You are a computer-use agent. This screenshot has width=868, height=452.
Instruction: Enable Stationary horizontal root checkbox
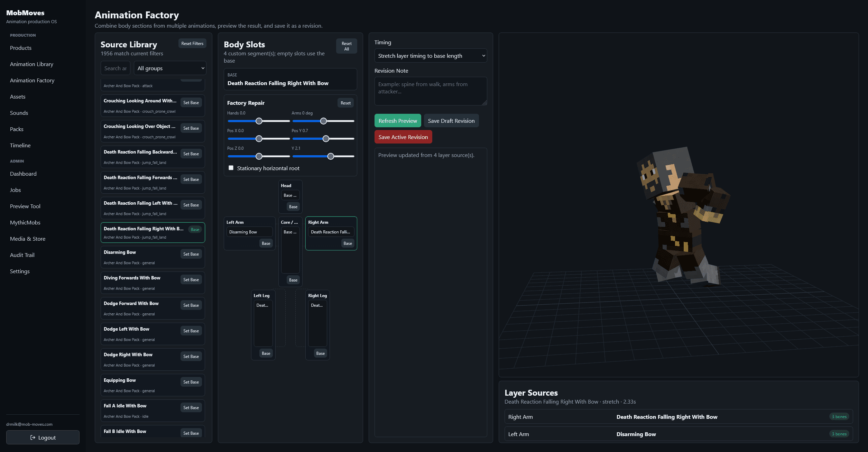231,168
